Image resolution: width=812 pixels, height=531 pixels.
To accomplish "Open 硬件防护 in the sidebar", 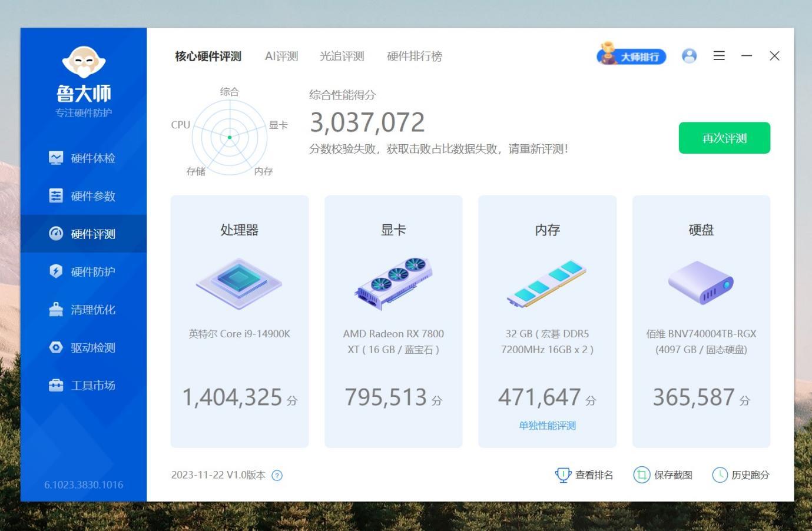I will click(84, 271).
